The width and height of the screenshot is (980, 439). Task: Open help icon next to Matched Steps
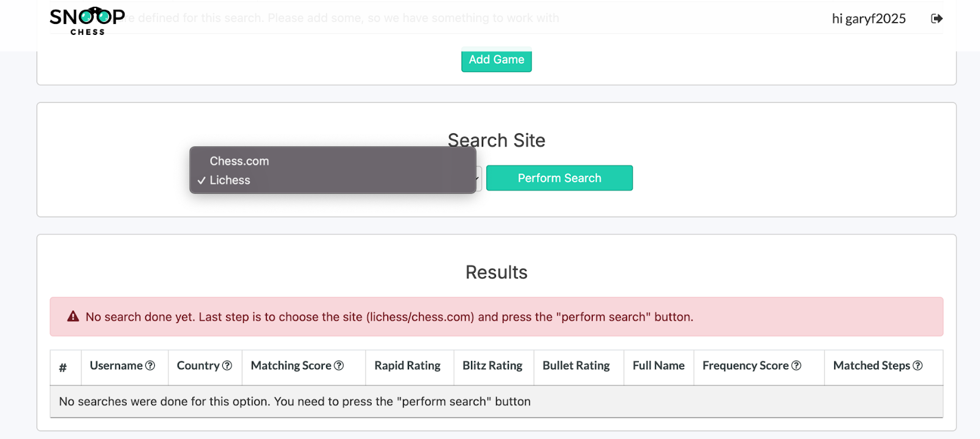(918, 365)
